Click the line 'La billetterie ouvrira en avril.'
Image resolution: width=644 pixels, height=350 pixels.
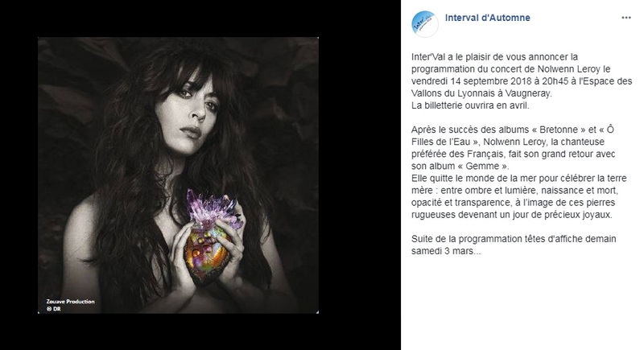coord(470,105)
